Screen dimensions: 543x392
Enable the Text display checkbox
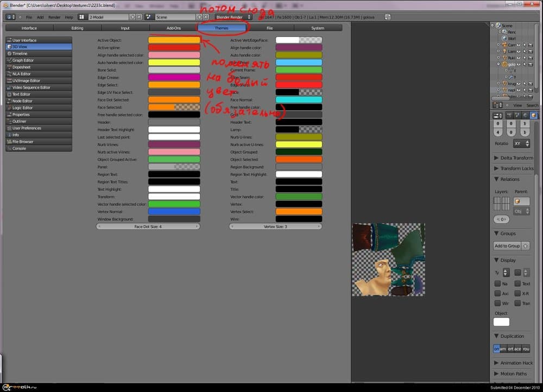(x=517, y=283)
